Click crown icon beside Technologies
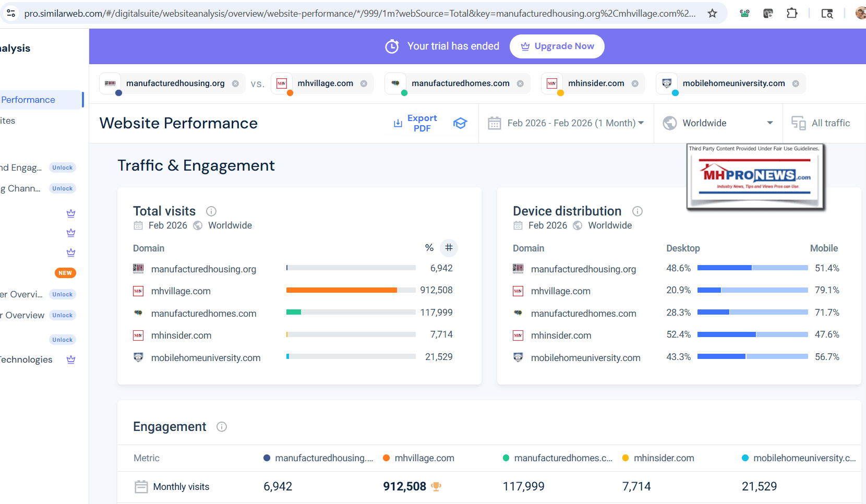 tap(71, 359)
